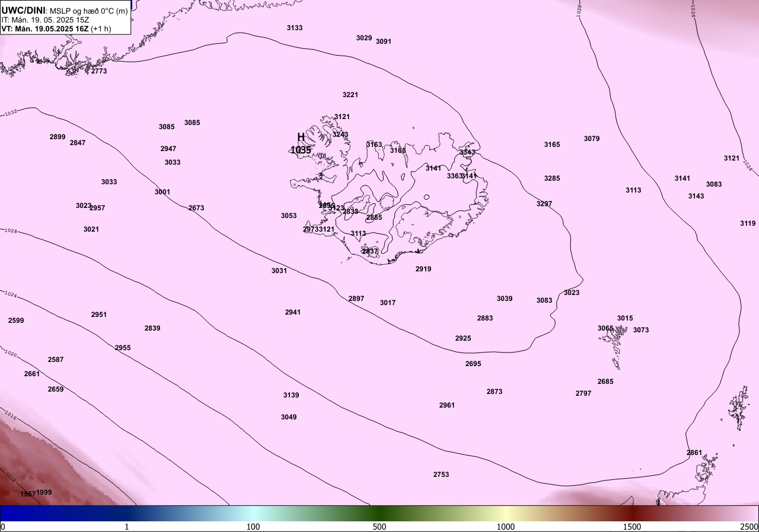Viewport: 759px width, 532px height.
Task: Click the 2773 value near the Greenland coast
Action: (99, 71)
